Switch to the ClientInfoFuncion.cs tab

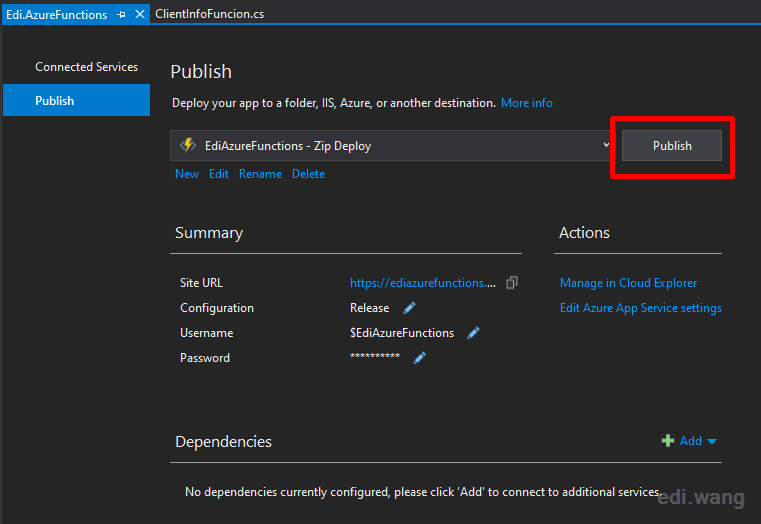click(210, 14)
